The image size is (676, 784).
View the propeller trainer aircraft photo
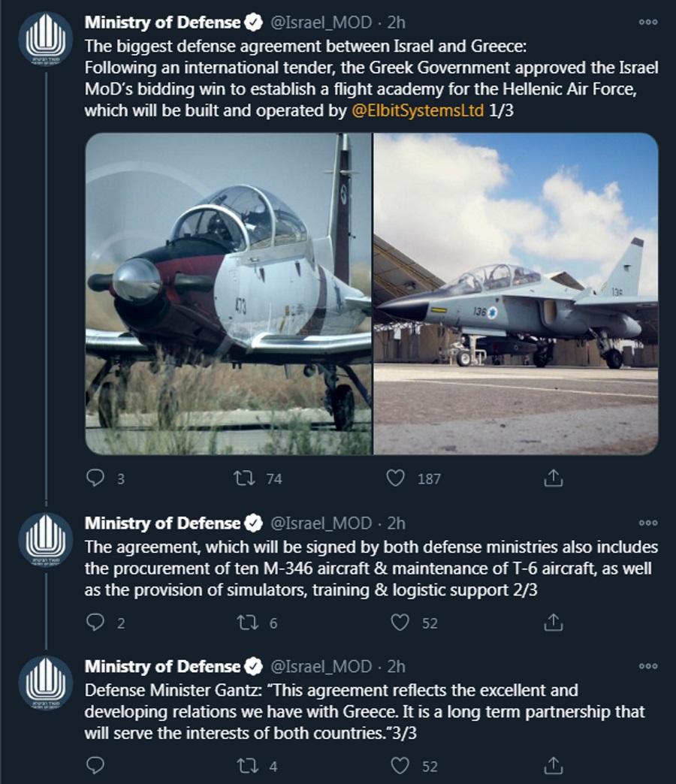(228, 294)
